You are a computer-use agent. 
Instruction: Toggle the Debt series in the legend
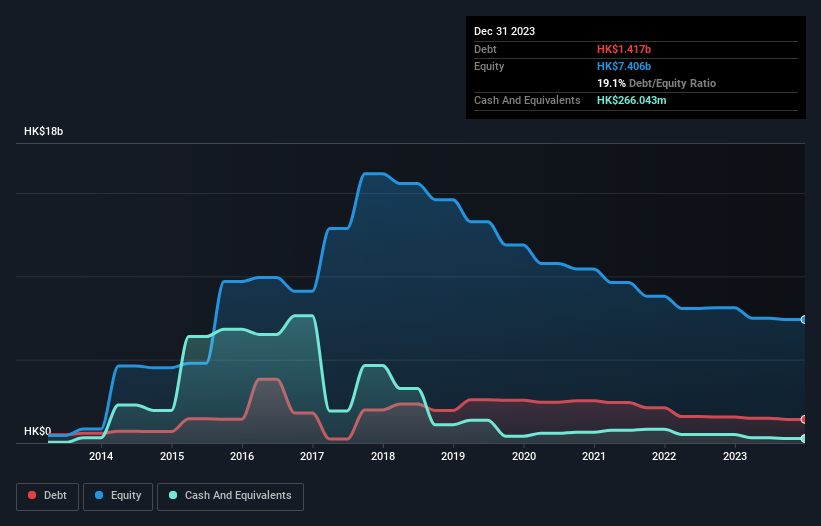(x=48, y=496)
